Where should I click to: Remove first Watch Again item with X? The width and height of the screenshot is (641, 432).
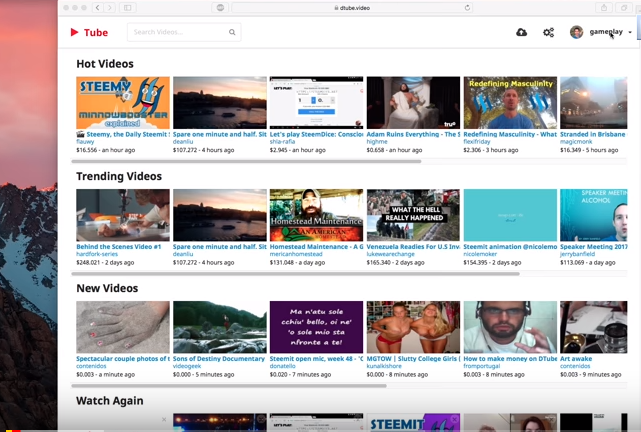tap(164, 419)
